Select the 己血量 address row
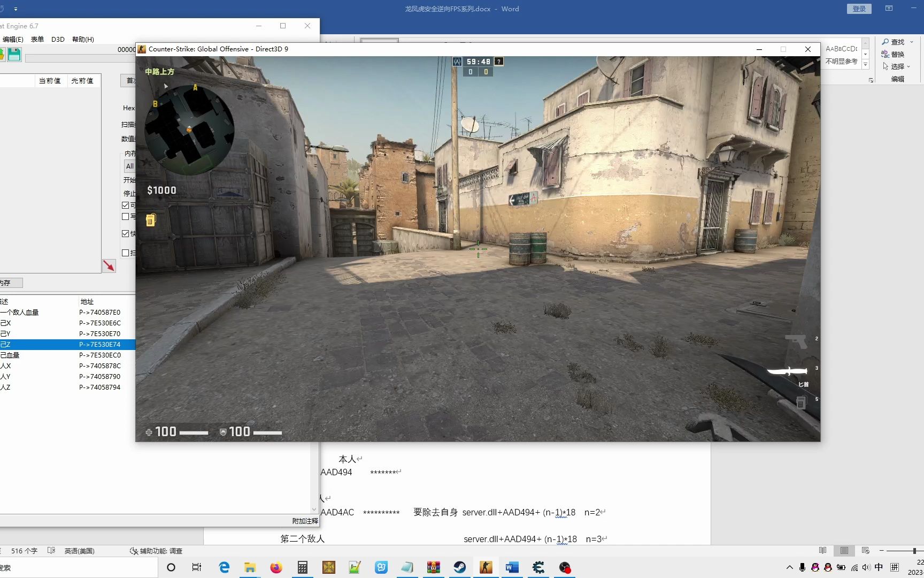 [67, 355]
